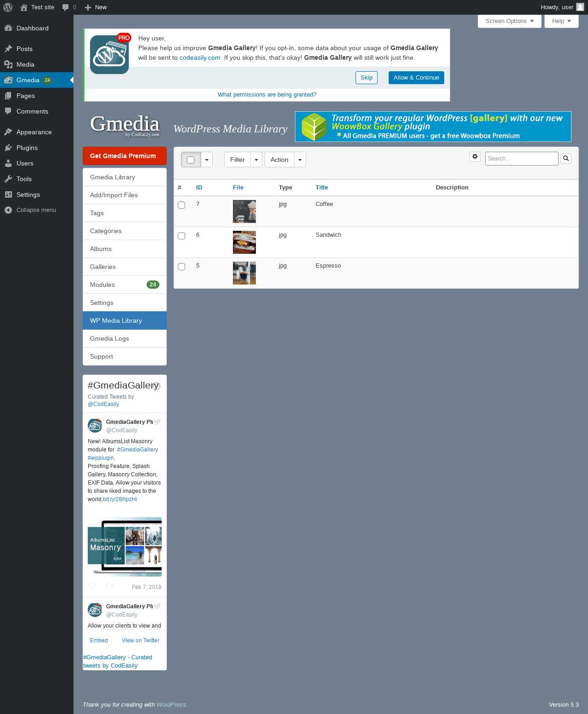Click the Twitter info icon in widget
The image size is (588, 714).
157,386
